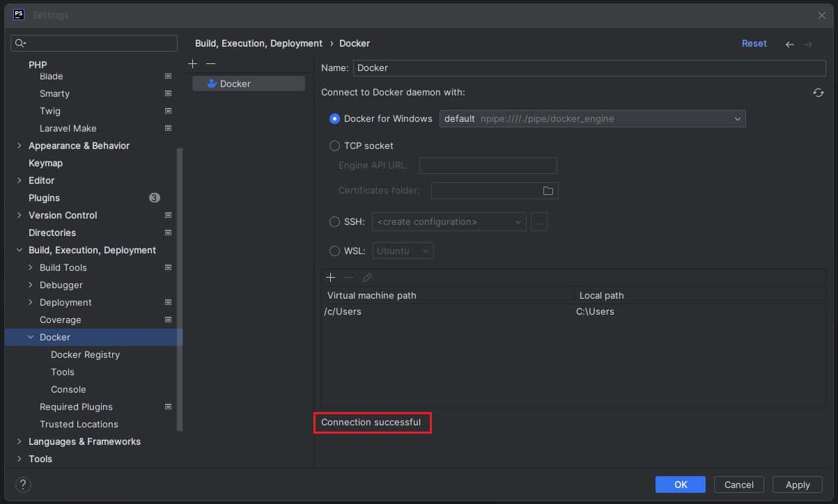This screenshot has width=838, height=504.
Task: Collapse Build, Execution, Deployment section
Action: [19, 250]
